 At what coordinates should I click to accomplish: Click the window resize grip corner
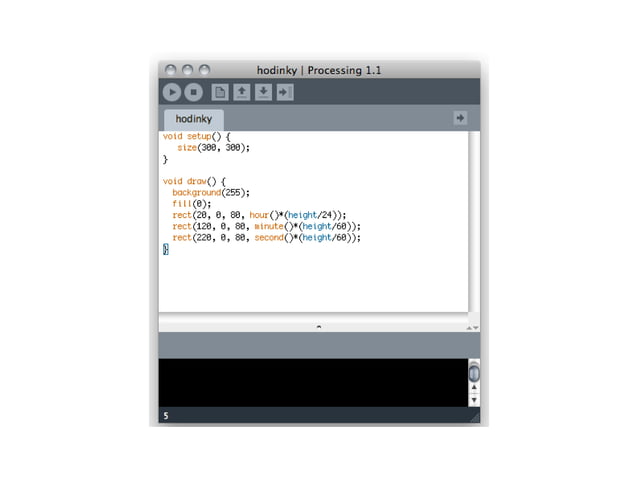point(475,418)
